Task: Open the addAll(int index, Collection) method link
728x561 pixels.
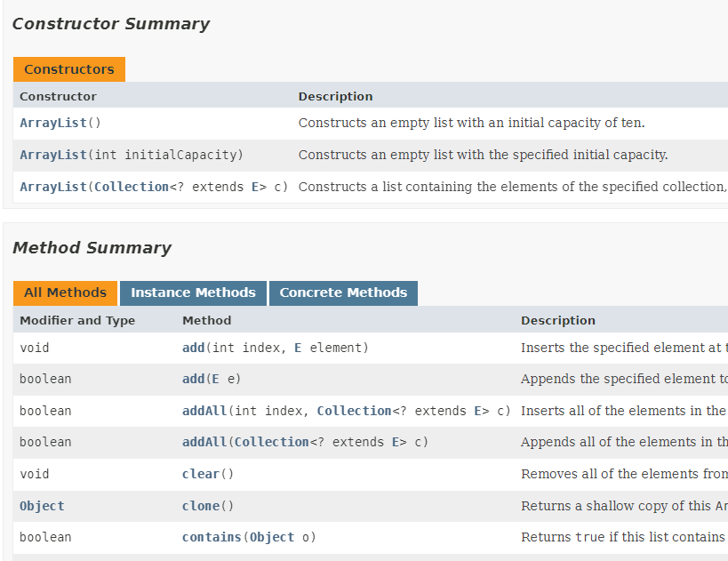Action: point(204,411)
